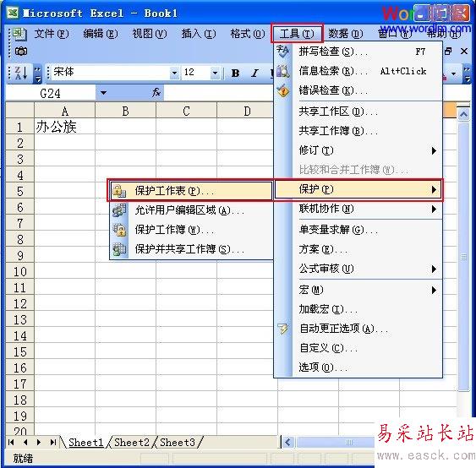Open the 数据(D) menu
The image size is (476, 468).
click(346, 33)
